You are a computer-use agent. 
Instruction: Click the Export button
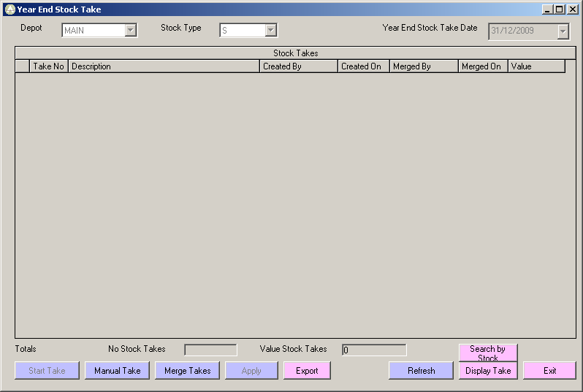pos(307,370)
